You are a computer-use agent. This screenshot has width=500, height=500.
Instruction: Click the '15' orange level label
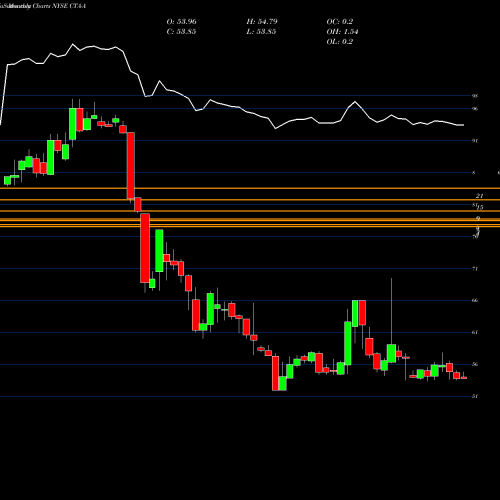point(480,208)
